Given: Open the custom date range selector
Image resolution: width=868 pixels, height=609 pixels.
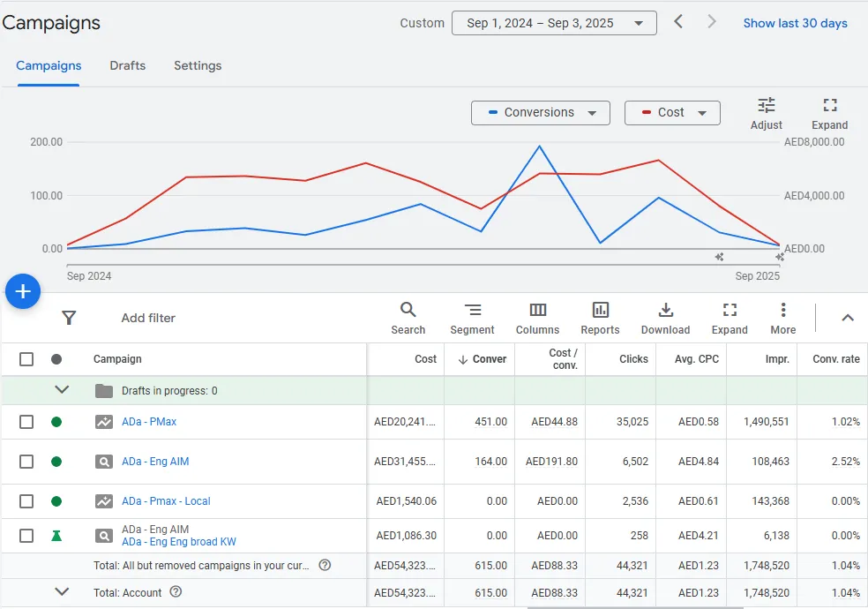Looking at the screenshot, I should pyautogui.click(x=554, y=23).
